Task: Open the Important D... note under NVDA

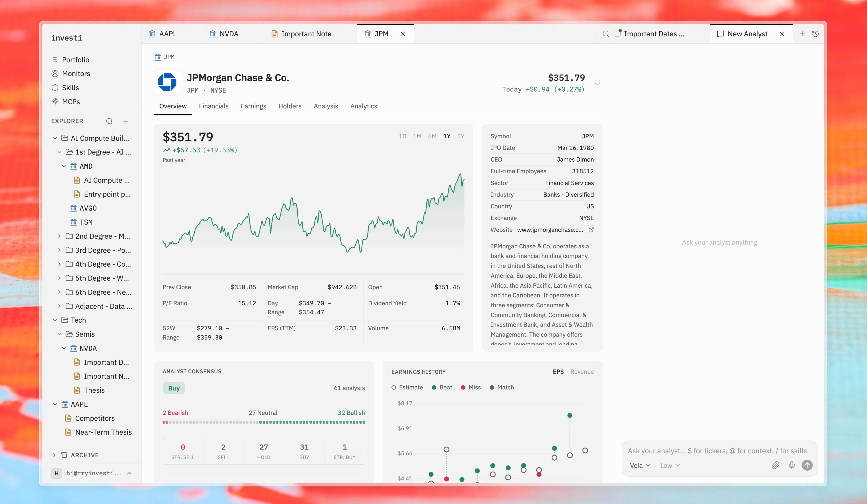Action: [106, 362]
